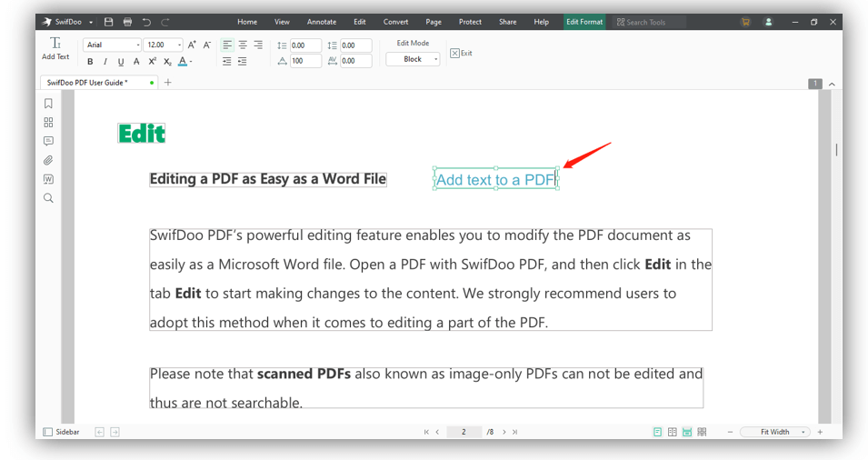The height and width of the screenshot is (460, 868).
Task: Open the Page tab
Action: 434,22
